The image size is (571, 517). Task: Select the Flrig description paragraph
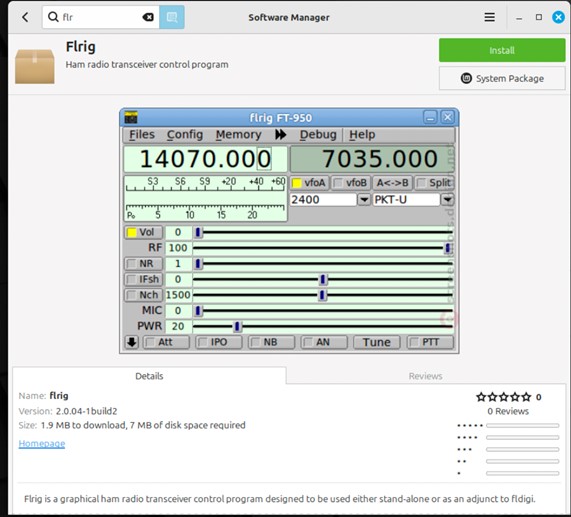[x=280, y=499]
